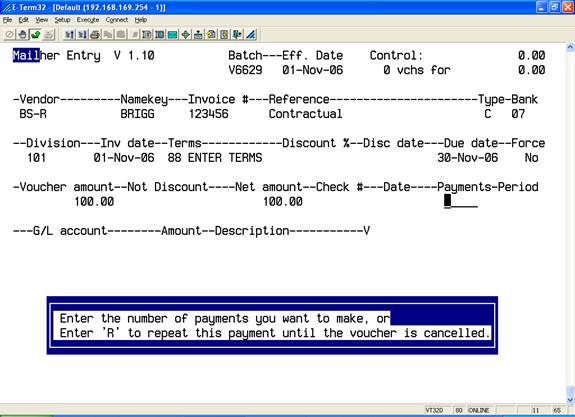This screenshot has width=575, height=417.
Task: Click the cyan screen icon in the toolbar
Action: (x=172, y=35)
